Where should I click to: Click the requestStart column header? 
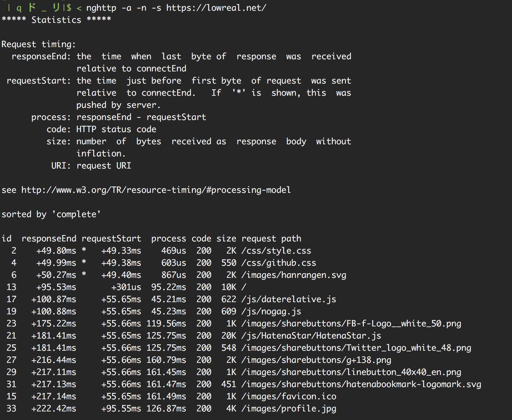111,239
